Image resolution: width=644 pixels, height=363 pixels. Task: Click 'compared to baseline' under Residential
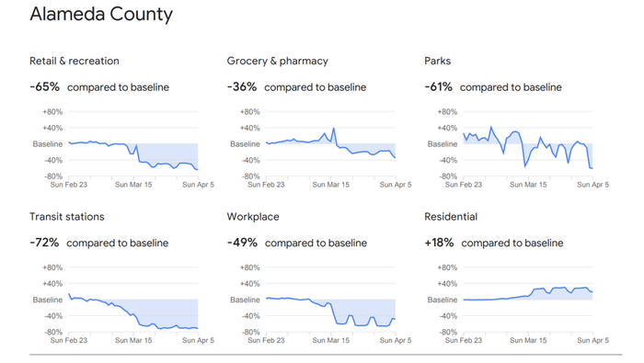pos(512,244)
